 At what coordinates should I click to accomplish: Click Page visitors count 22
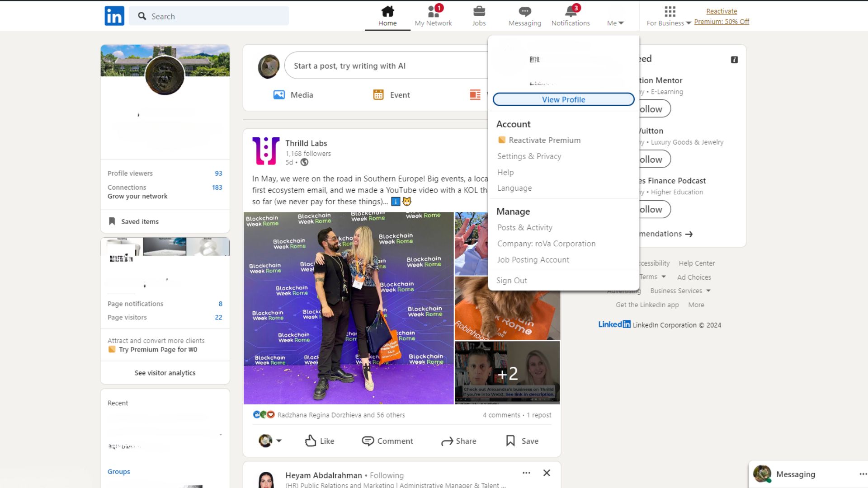click(x=218, y=317)
